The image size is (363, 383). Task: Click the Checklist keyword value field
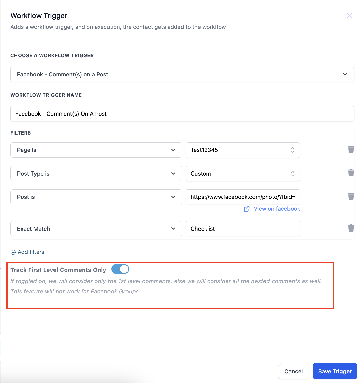click(243, 229)
